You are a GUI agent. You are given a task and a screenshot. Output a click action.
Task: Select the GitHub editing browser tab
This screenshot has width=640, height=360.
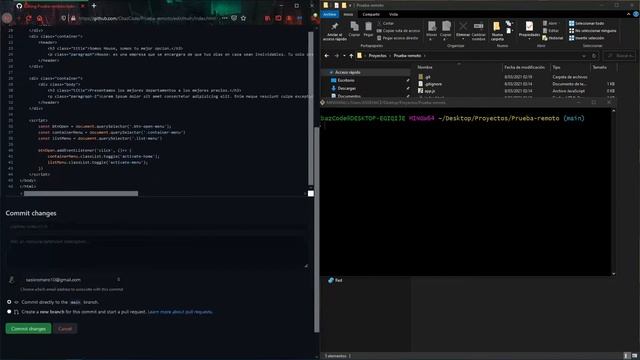tap(50, 6)
